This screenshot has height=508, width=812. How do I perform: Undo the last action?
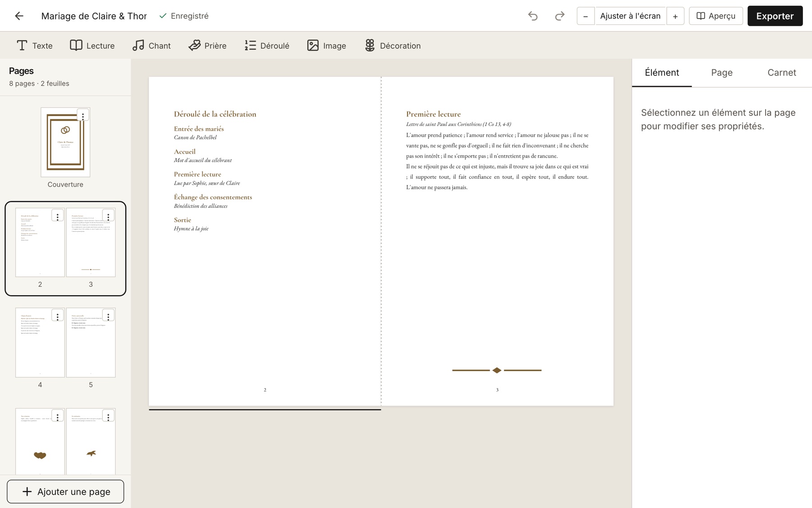coord(533,16)
